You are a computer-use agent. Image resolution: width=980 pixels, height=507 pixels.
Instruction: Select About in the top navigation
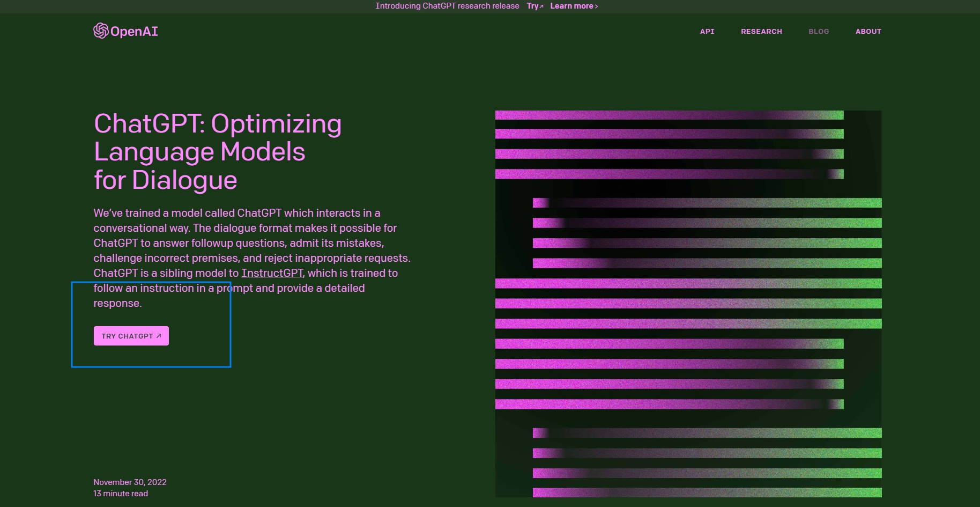(x=868, y=32)
